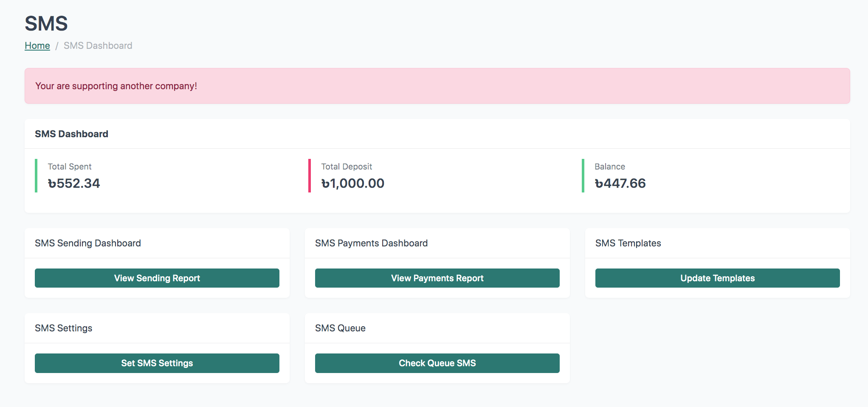This screenshot has height=407, width=868.
Task: Click the SMS Sending Dashboard card title
Action: (x=88, y=243)
